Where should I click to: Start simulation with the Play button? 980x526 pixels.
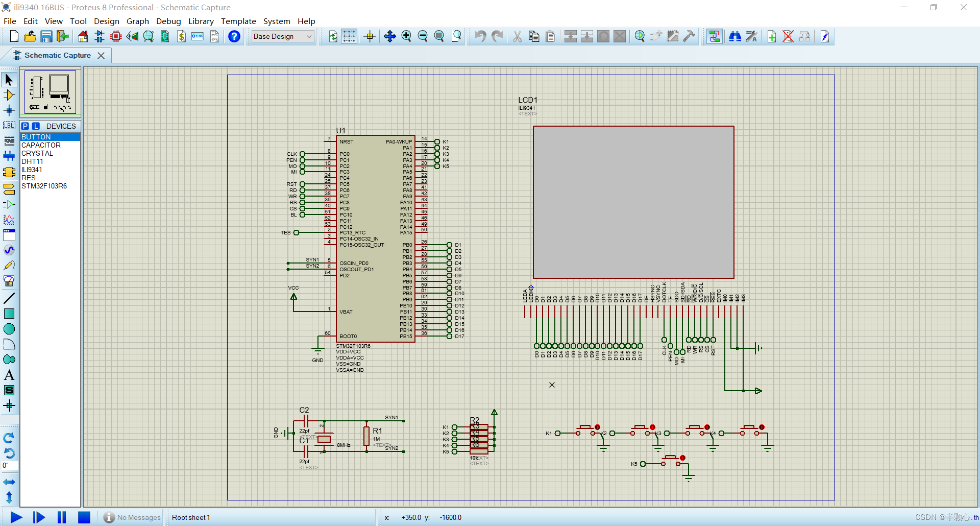point(16,517)
